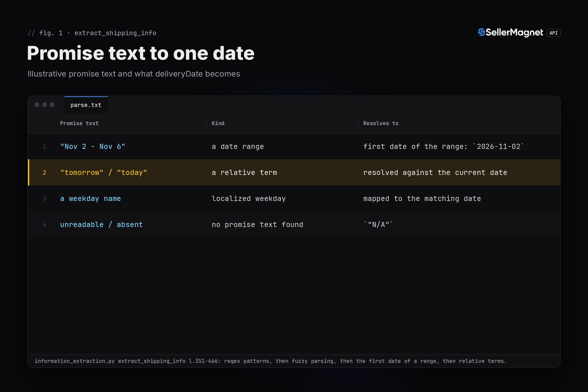The image size is (588, 392).
Task: Click the "Illustrative promise text" subtitle
Action: (134, 74)
